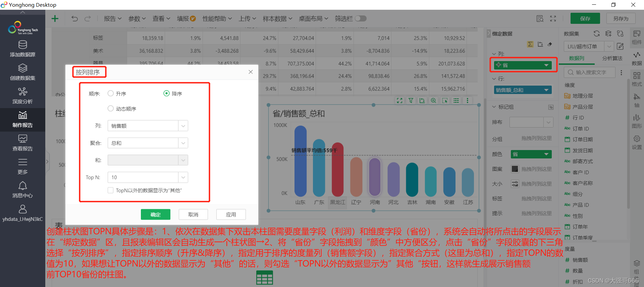The height and width of the screenshot is (287, 644).
Task: Open 更多 menu in sidebar
Action: pyautogui.click(x=22, y=166)
